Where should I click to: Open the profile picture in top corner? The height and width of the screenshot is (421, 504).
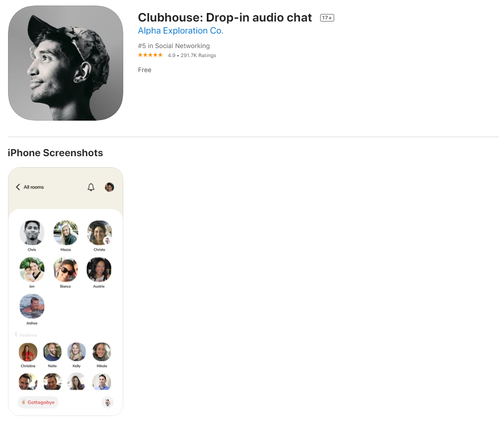pos(109,187)
